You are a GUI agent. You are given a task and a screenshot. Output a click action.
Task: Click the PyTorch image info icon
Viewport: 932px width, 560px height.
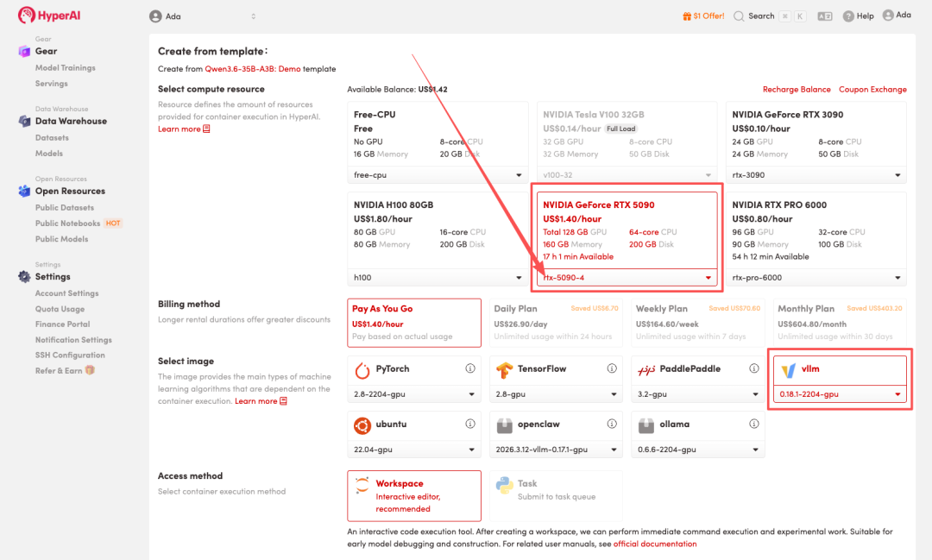click(470, 368)
